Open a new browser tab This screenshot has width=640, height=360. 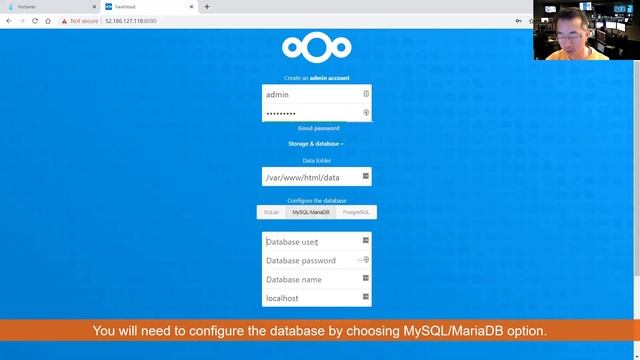[207, 7]
